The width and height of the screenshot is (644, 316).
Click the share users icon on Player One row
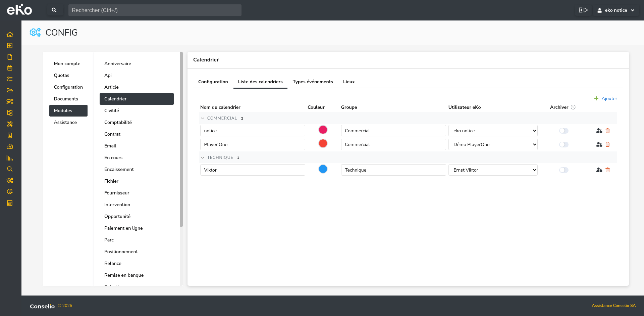(x=599, y=144)
